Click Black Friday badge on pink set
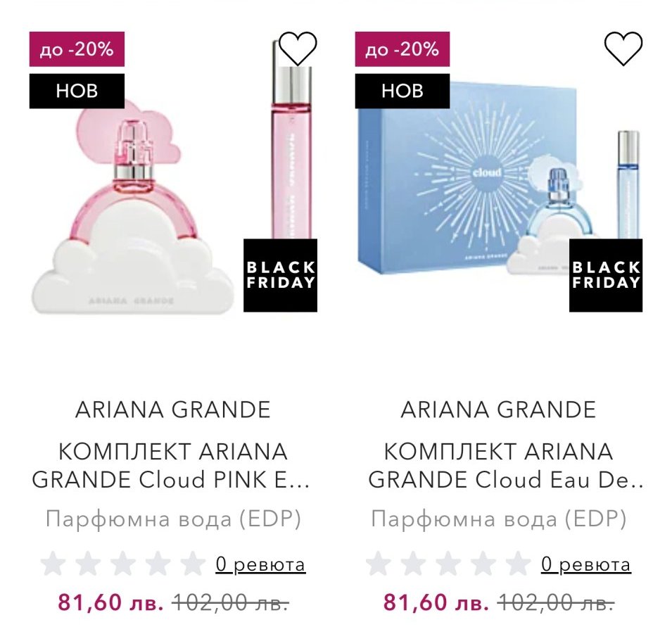Screen dimensions: 672x634 tap(280, 275)
